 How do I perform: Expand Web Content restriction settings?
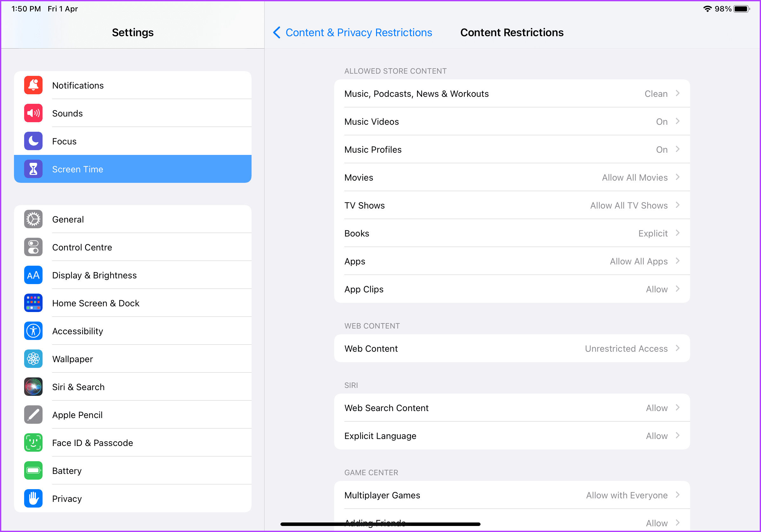(x=511, y=348)
